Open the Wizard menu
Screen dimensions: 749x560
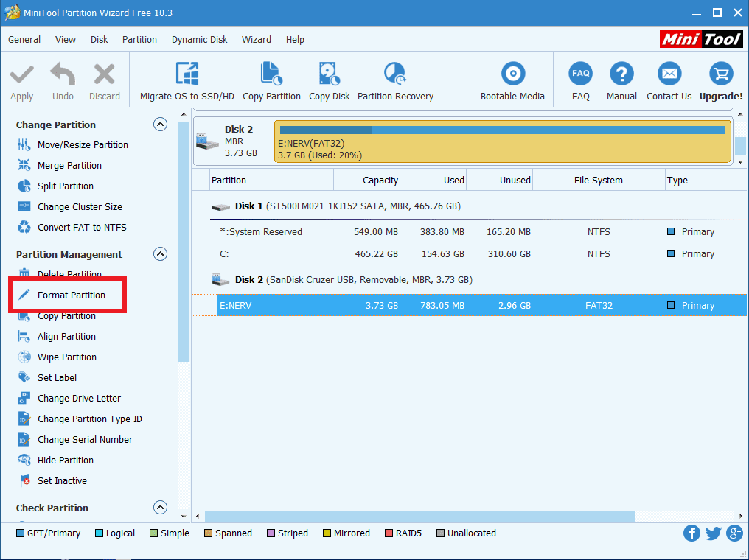257,40
